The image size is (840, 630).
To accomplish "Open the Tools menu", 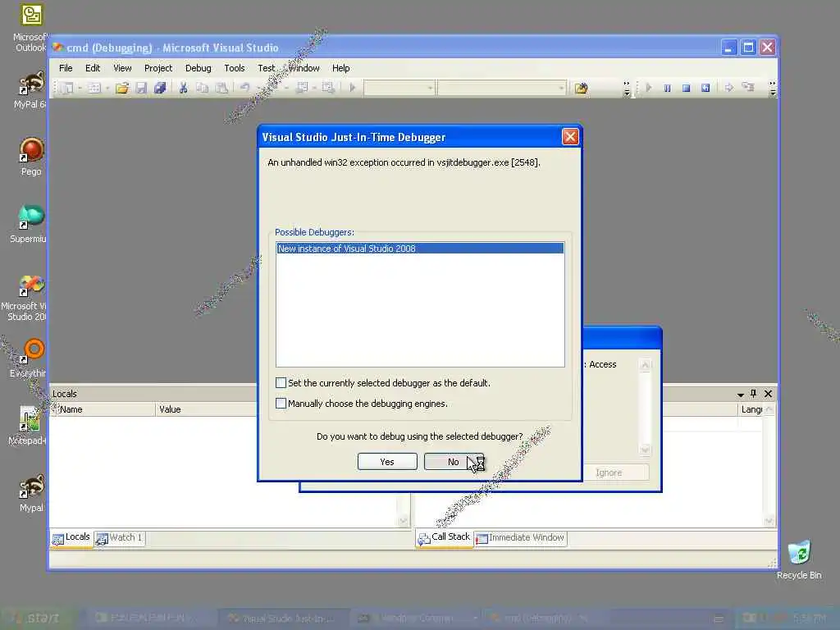I will pyautogui.click(x=234, y=68).
